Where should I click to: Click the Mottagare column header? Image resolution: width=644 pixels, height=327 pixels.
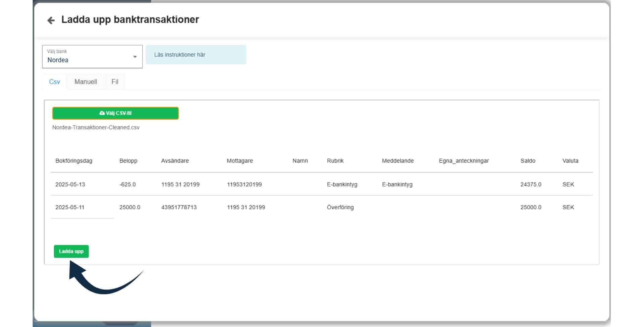[x=240, y=161]
